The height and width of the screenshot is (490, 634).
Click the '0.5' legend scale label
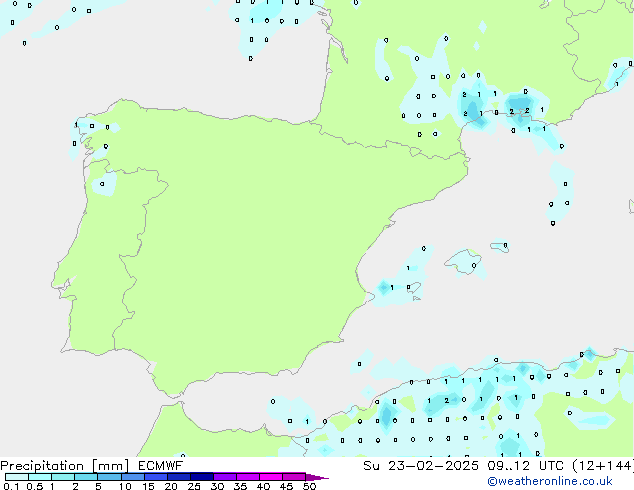pyautogui.click(x=35, y=486)
